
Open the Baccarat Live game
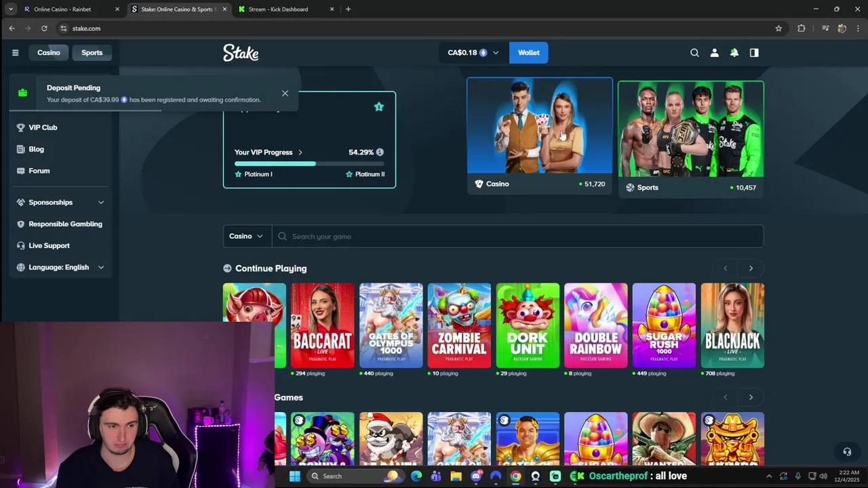tap(323, 325)
